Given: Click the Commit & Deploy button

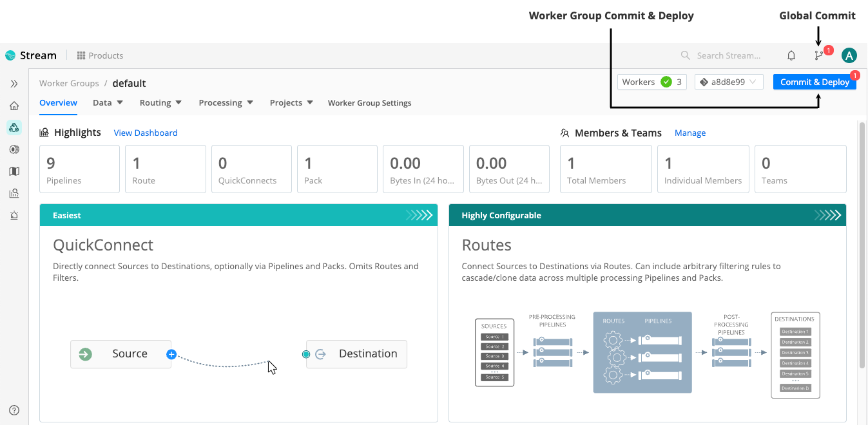Looking at the screenshot, I should [x=814, y=82].
